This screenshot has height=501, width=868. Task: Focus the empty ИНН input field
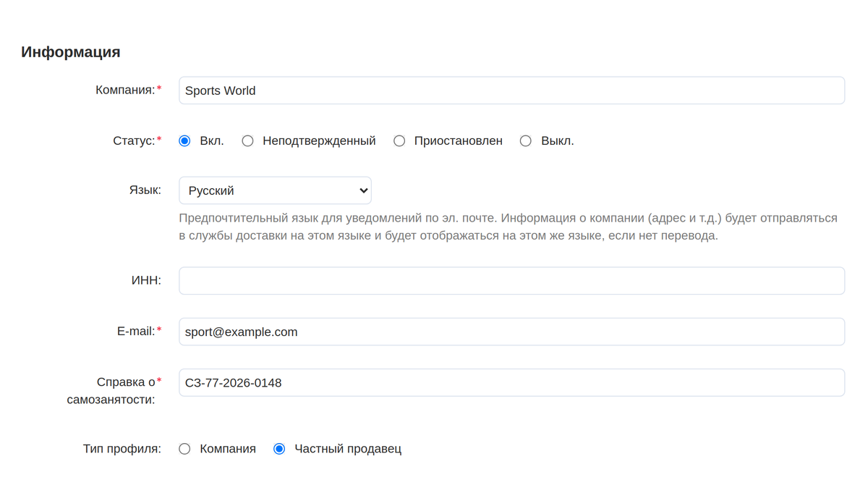[x=511, y=281]
